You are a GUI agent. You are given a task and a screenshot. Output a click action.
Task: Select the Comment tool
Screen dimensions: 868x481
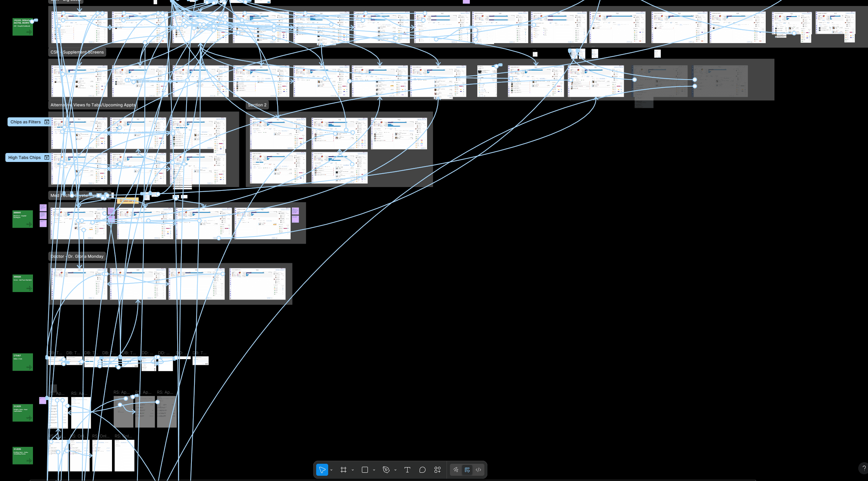tap(422, 470)
